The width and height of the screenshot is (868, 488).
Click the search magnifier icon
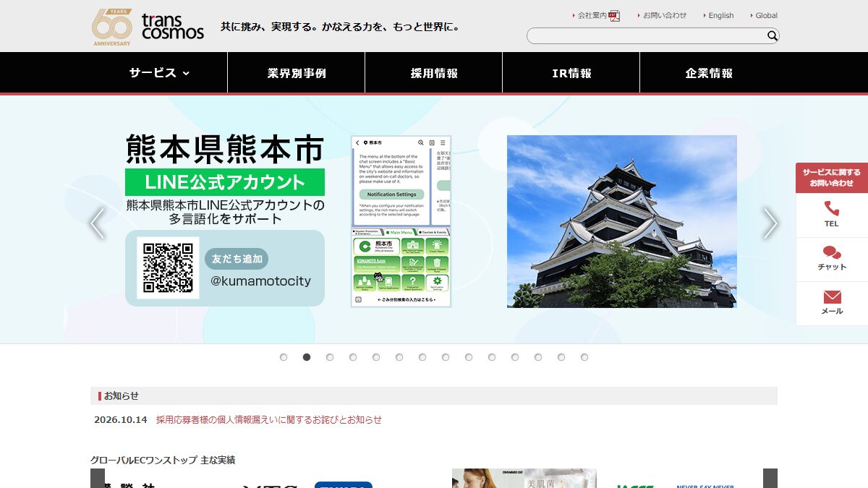tap(772, 35)
